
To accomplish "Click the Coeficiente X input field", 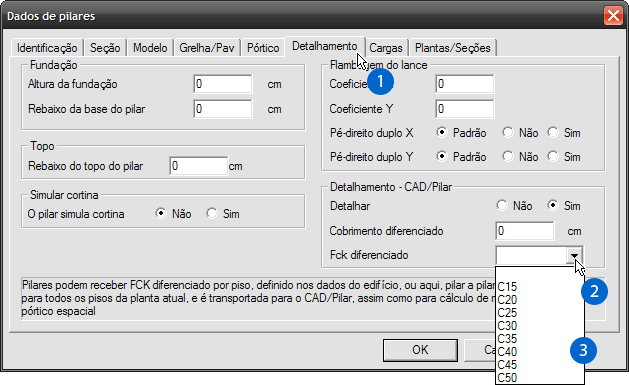I will click(465, 84).
